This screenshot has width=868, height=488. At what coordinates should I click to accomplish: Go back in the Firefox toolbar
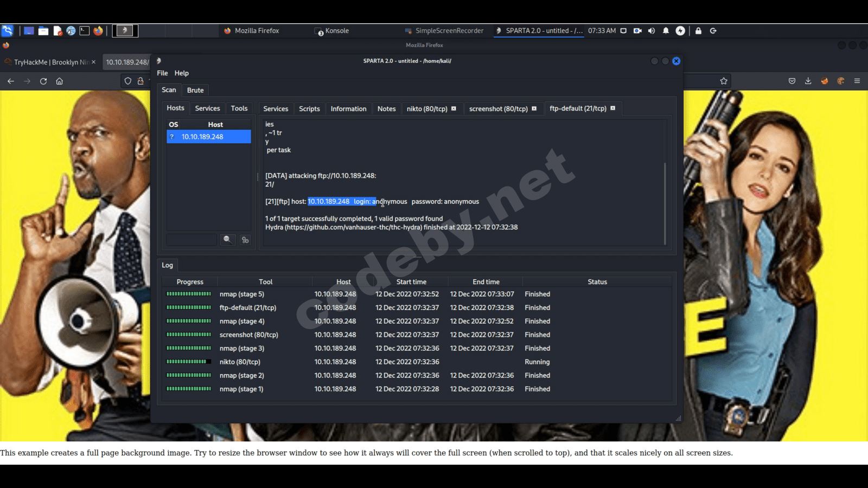[11, 81]
